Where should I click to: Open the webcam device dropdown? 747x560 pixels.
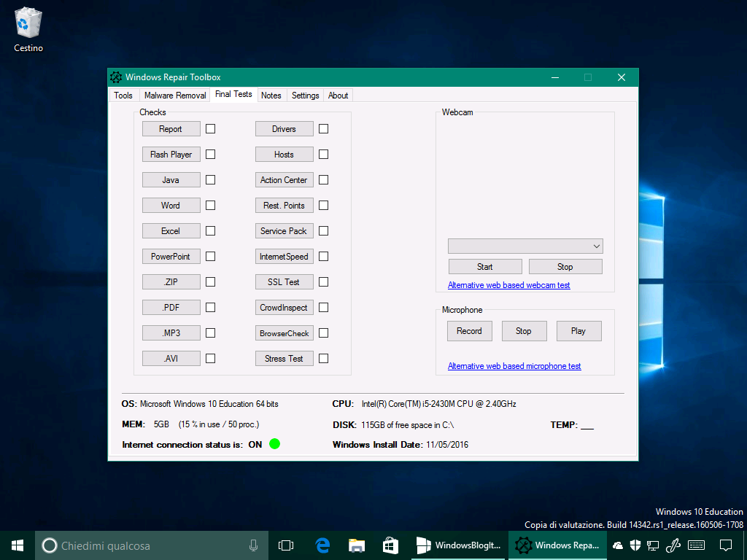pos(525,246)
